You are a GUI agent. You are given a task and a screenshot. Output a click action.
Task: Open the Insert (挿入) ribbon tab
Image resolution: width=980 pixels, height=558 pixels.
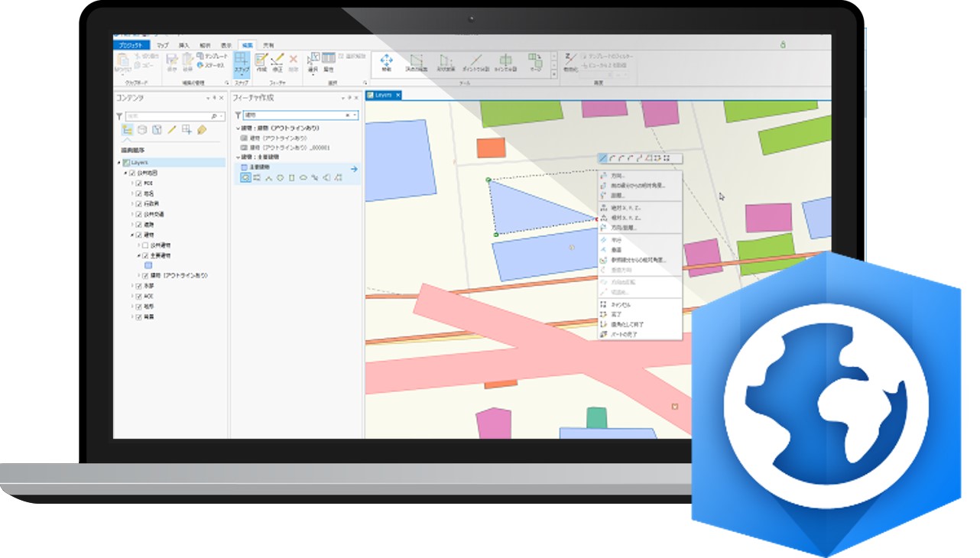183,45
